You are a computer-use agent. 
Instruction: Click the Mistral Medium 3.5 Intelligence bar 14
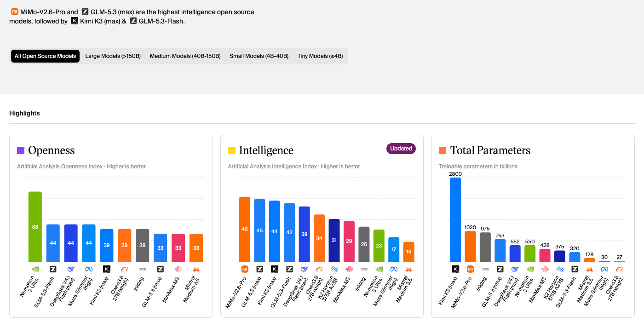tap(409, 252)
